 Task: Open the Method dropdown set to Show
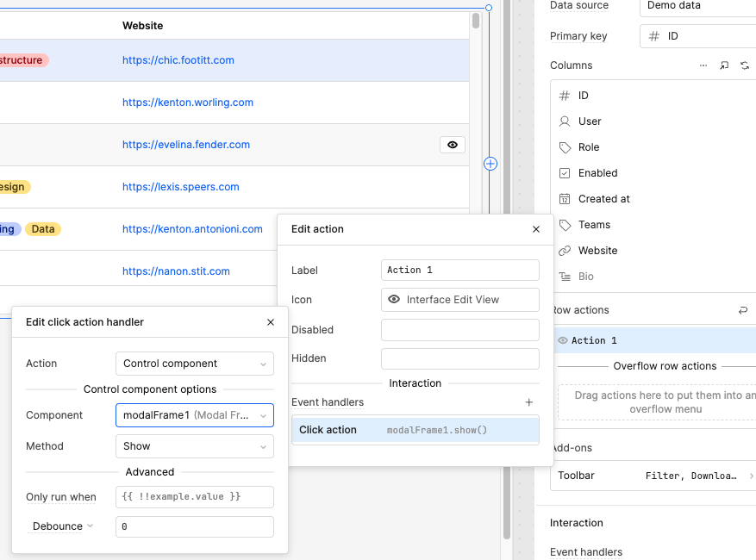194,446
